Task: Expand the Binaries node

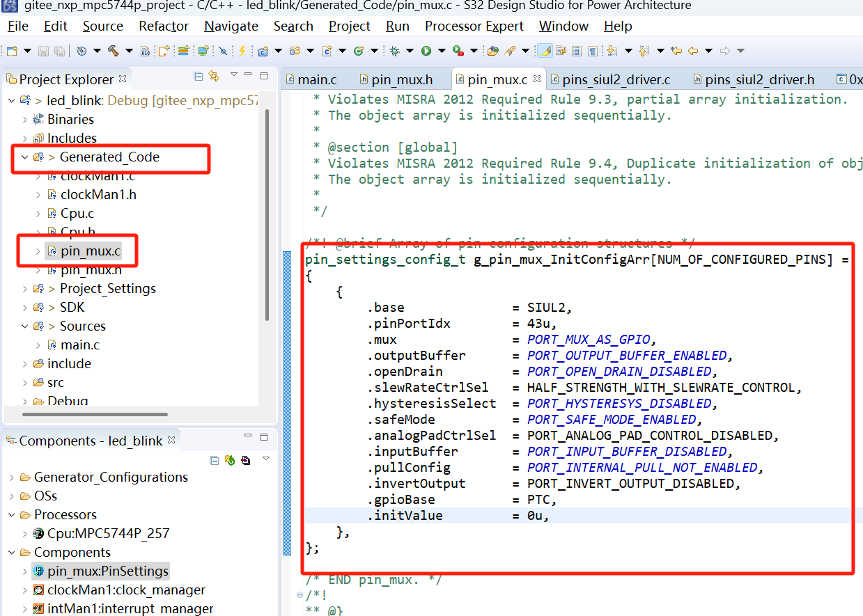Action: pos(25,120)
